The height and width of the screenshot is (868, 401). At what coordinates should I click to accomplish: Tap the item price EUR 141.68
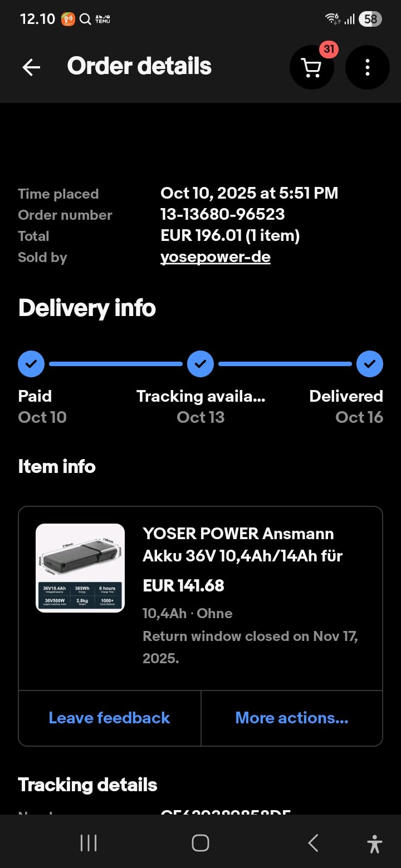point(183,585)
